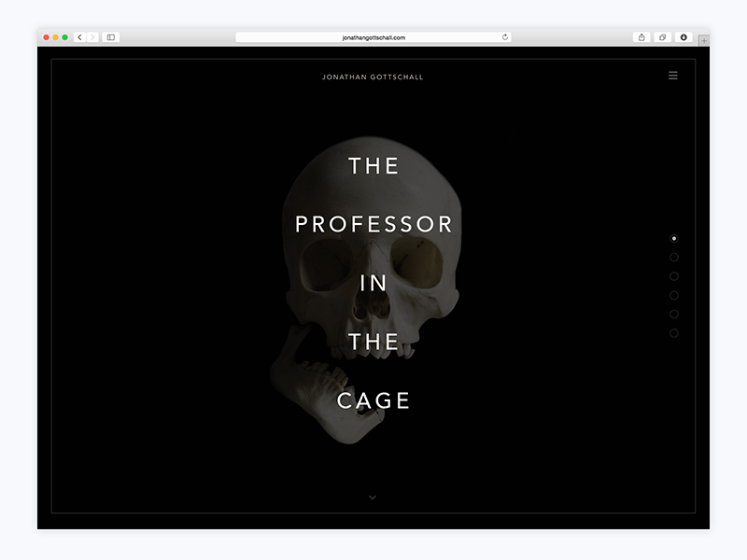Click the Safari share icon
747x560 pixels.
(641, 37)
